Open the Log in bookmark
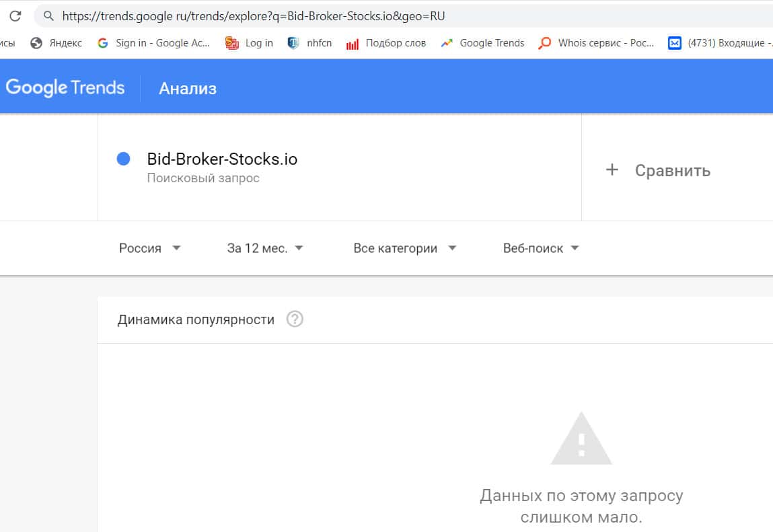Image resolution: width=773 pixels, height=532 pixels. click(x=250, y=43)
